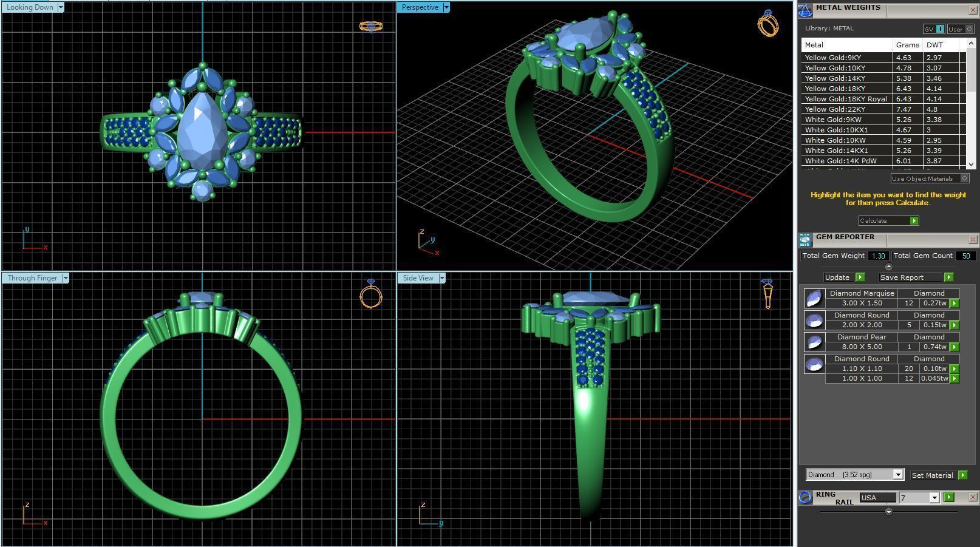
Task: Select the Diamond Round 1.10 X 1.10 gem thumbnail
Action: pos(814,364)
